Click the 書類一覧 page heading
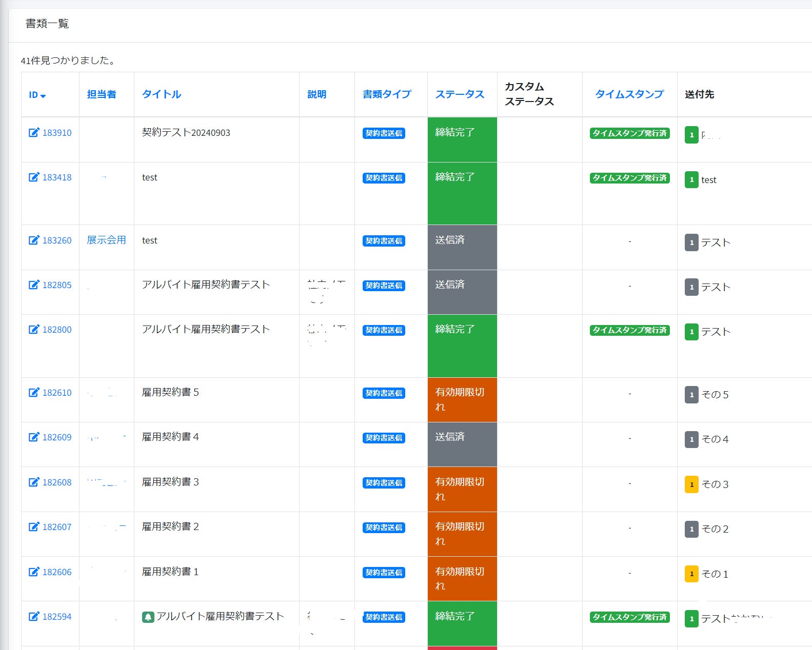 click(x=47, y=24)
